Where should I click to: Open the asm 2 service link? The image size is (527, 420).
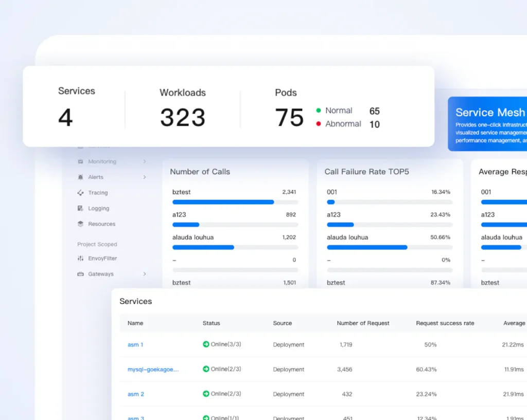pos(136,394)
